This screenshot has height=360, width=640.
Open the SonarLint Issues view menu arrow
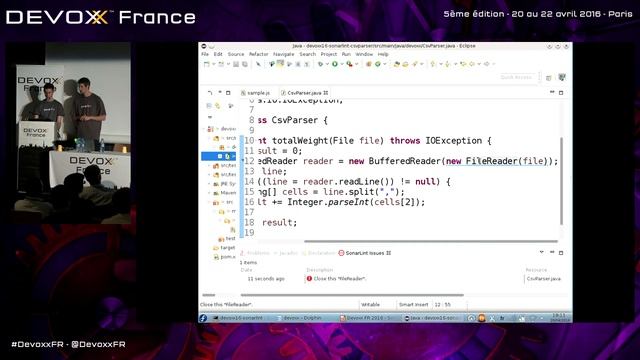[x=542, y=253]
